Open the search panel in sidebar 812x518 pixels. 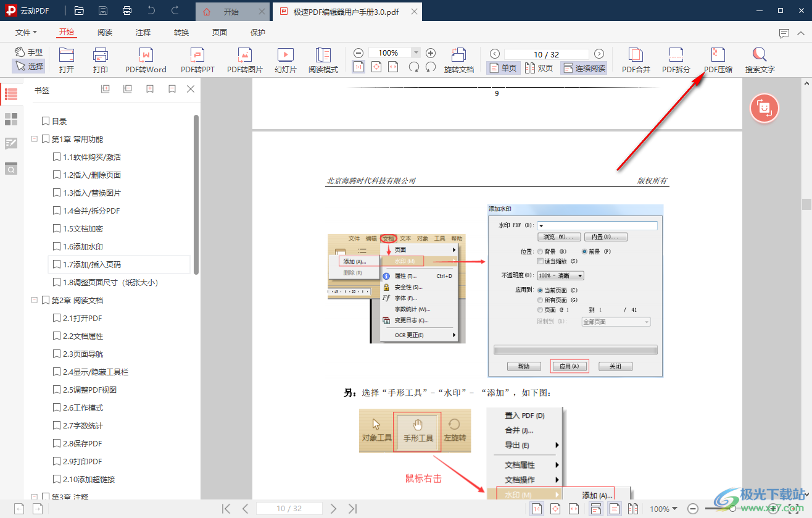pyautogui.click(x=11, y=169)
